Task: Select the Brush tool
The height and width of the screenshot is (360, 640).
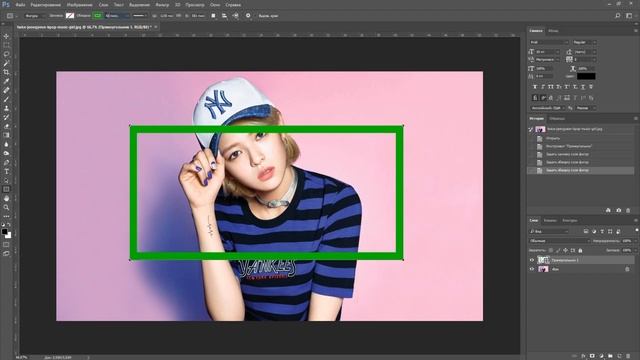Action: tap(6, 99)
